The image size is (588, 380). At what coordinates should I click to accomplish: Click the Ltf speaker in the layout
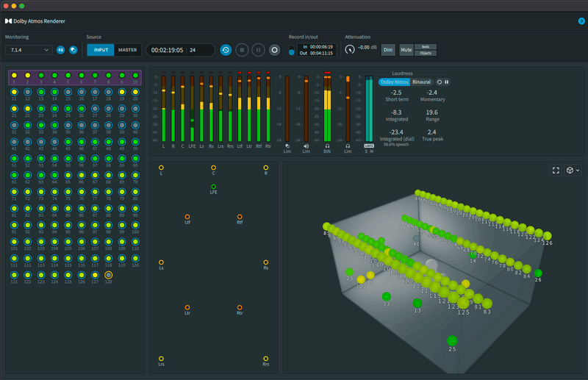point(187,217)
